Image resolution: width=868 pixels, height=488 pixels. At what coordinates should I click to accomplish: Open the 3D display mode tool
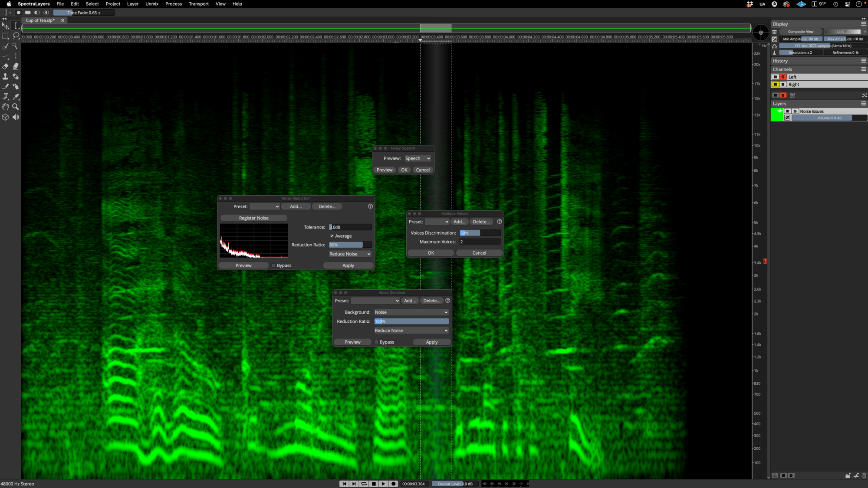5,117
